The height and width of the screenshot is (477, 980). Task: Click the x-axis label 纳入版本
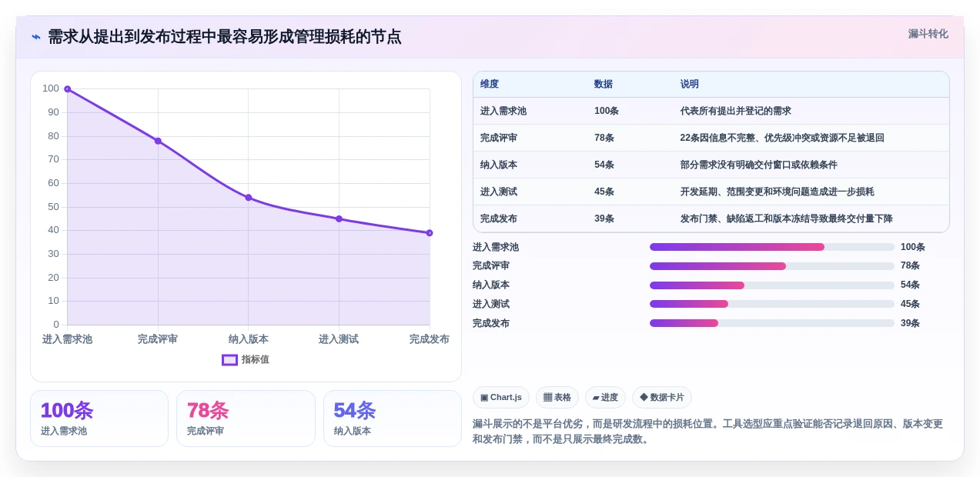tap(249, 339)
